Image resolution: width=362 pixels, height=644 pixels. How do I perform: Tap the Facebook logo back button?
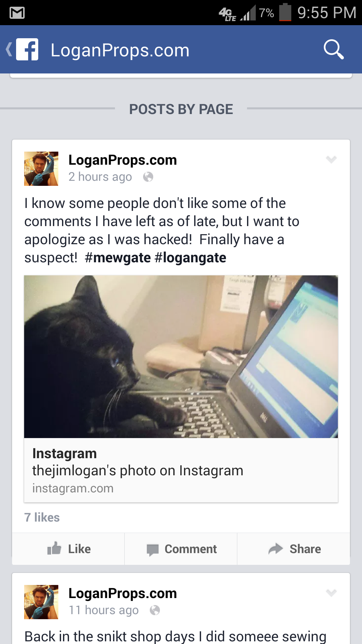coord(23,50)
